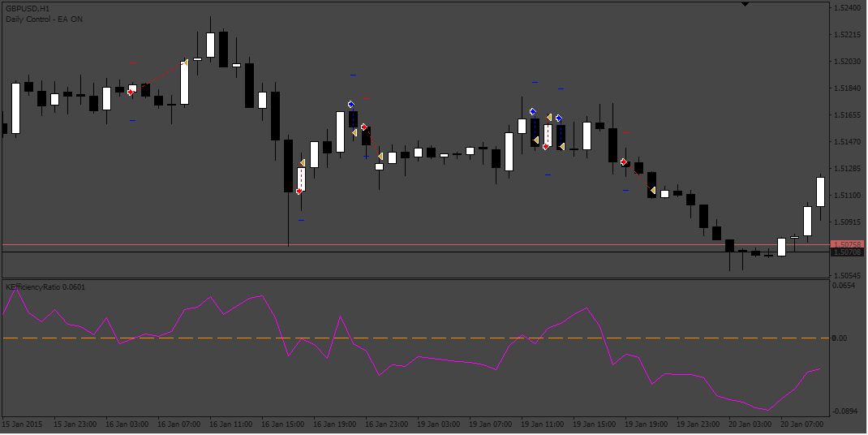
Task: Select the first blue buy arrow near 19 Jan 11:00
Action: (x=532, y=111)
